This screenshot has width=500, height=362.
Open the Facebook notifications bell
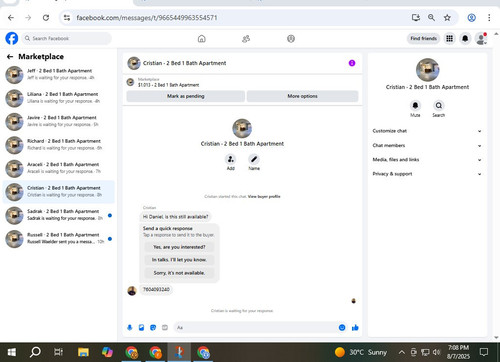coord(465,39)
